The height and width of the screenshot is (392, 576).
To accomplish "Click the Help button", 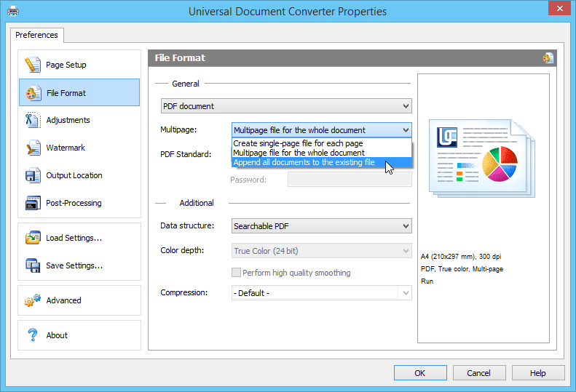I will 537,373.
